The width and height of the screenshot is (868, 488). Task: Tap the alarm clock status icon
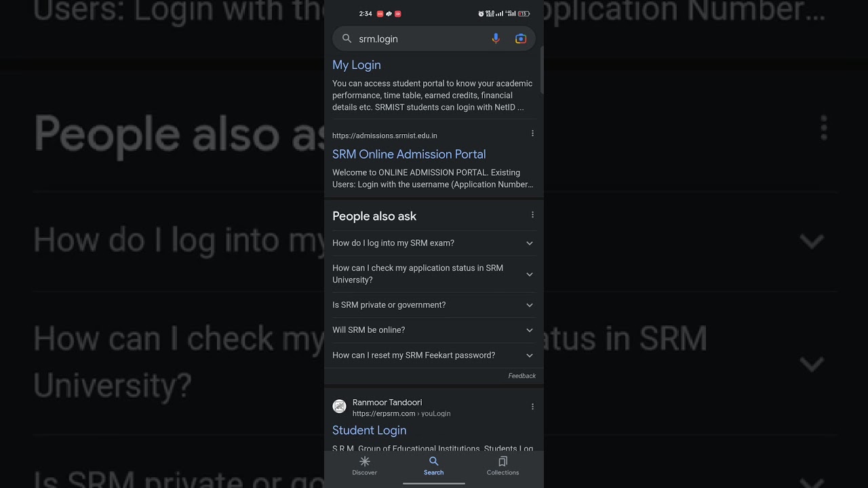click(481, 14)
